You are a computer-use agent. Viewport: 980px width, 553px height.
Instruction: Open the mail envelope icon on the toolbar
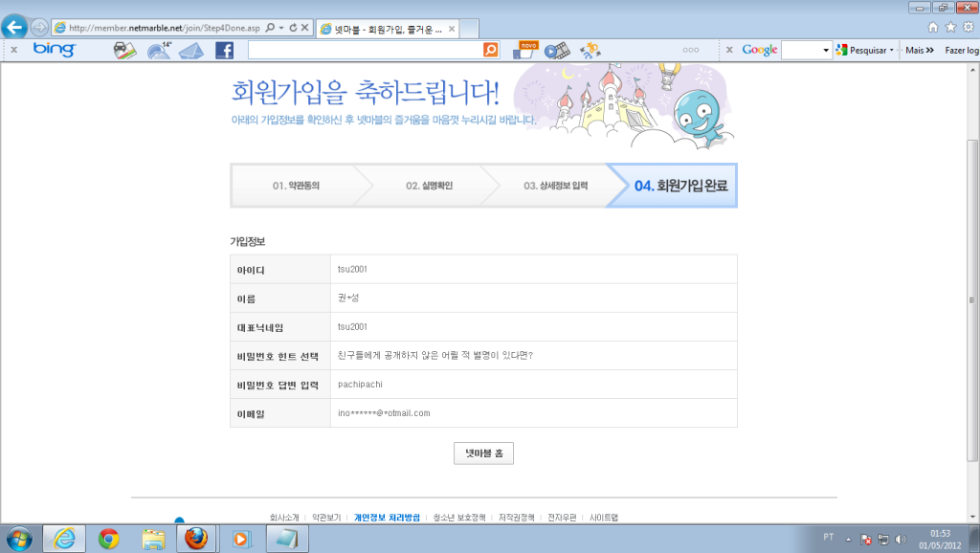pyautogui.click(x=191, y=50)
